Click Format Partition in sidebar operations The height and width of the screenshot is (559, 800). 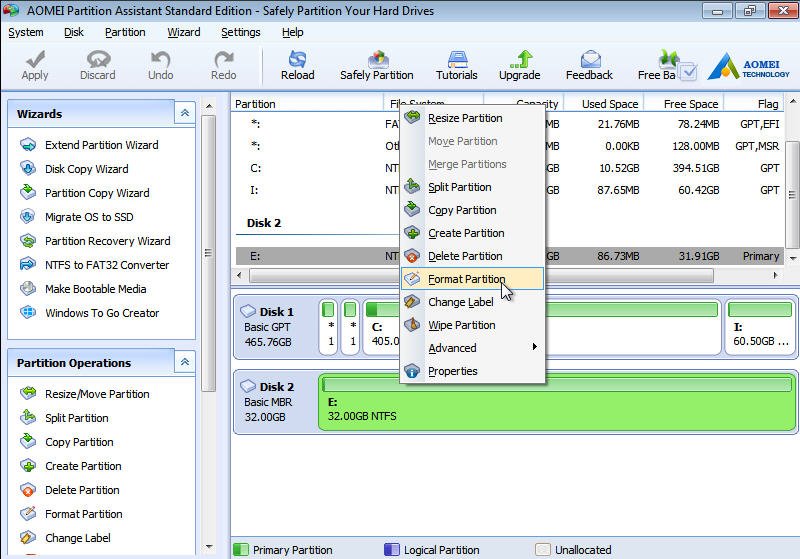pyautogui.click(x=84, y=514)
